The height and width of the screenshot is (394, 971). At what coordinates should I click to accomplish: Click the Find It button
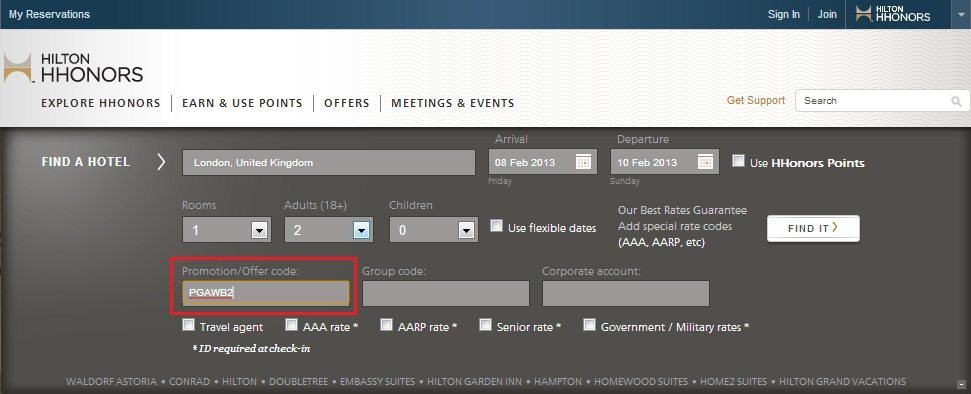coord(813,229)
